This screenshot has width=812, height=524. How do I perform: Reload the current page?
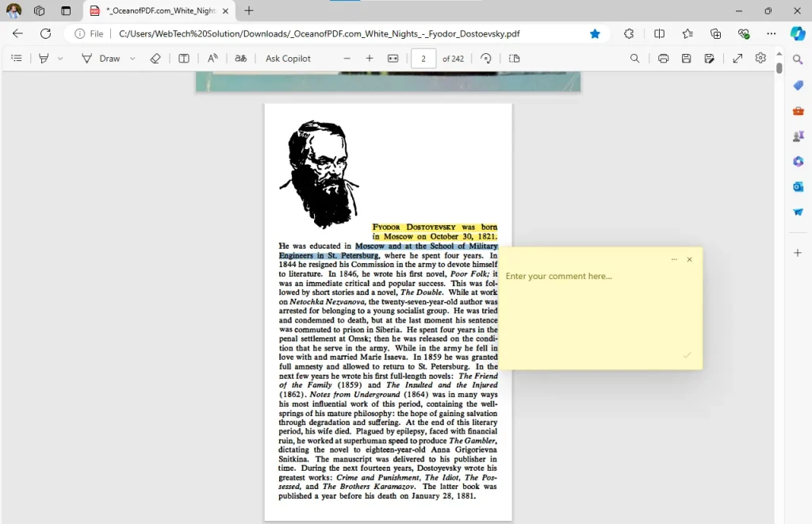tap(45, 33)
